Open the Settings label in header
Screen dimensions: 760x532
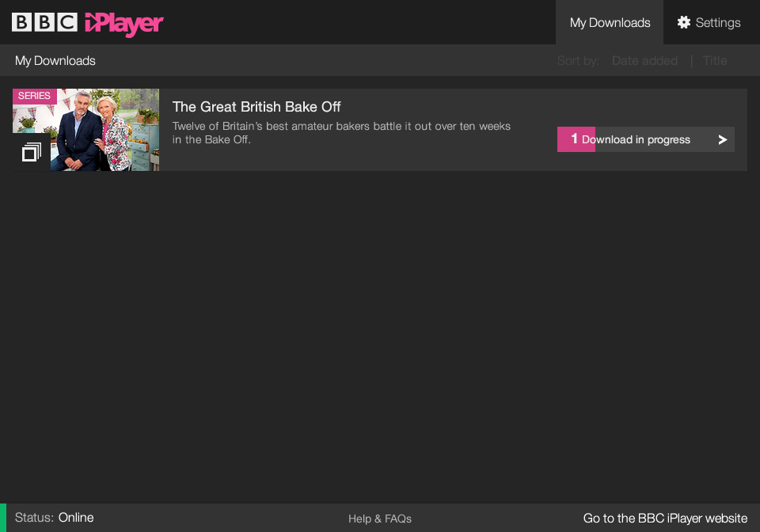718,23
